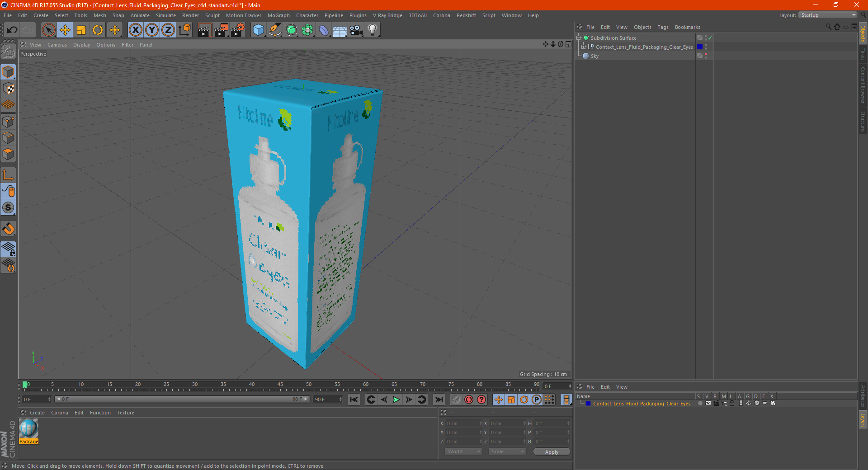
Task: Open the World coordinate dropdown
Action: [463, 451]
